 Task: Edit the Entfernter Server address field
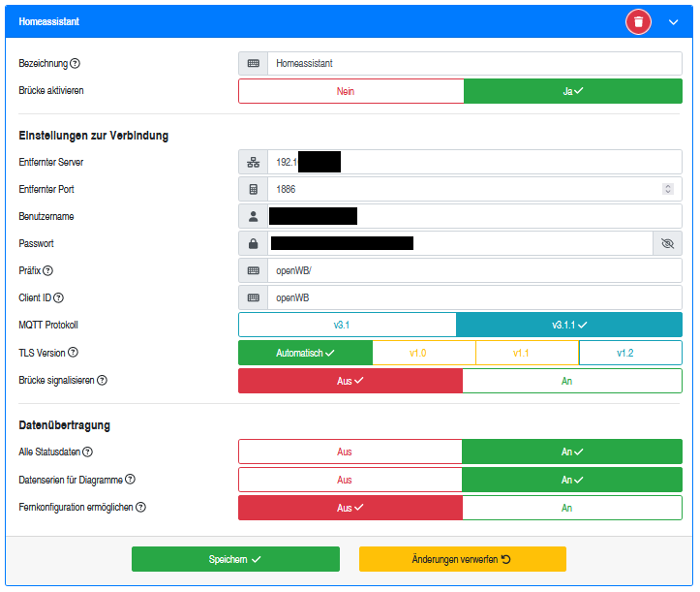click(474, 162)
